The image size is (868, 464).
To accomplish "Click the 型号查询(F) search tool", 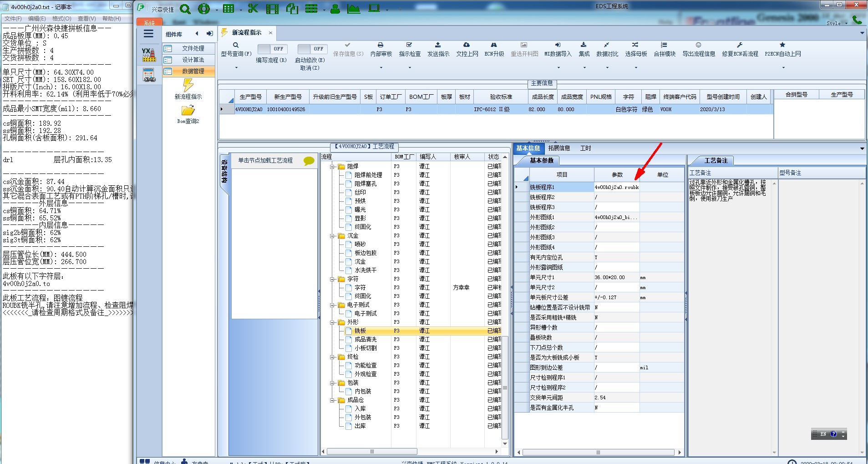I will [x=236, y=50].
